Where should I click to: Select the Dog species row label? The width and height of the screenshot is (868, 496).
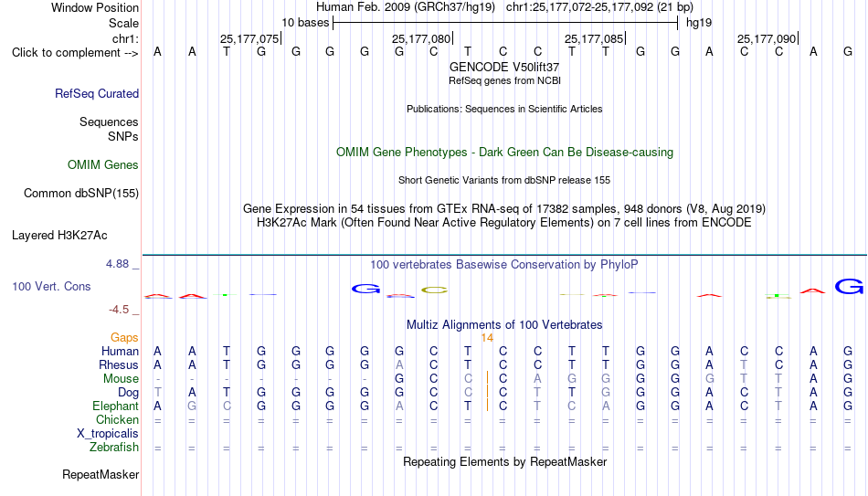click(129, 393)
